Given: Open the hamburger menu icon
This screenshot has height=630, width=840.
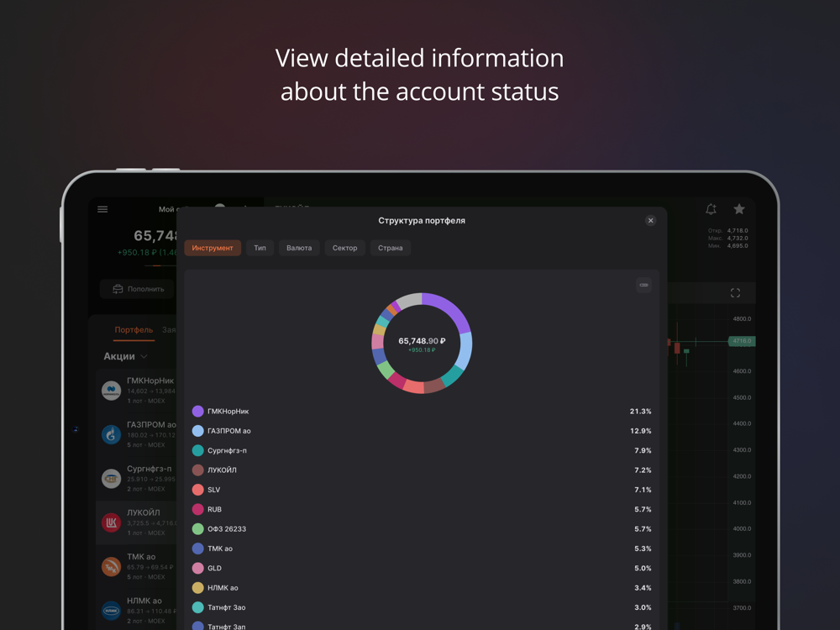Looking at the screenshot, I should 102,209.
